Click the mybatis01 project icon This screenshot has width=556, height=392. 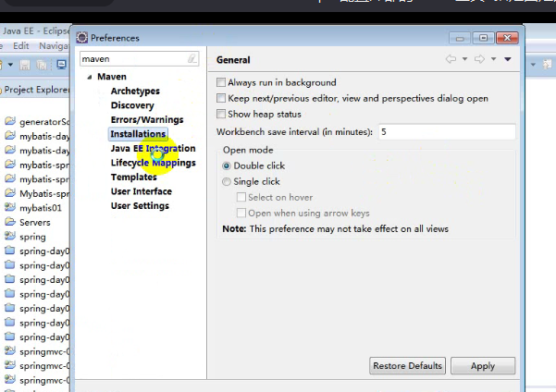(10, 207)
